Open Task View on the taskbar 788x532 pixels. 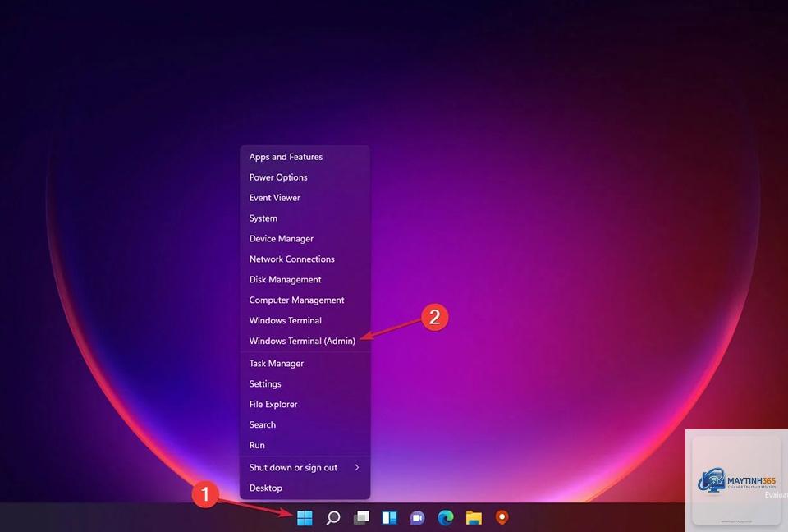tap(361, 517)
